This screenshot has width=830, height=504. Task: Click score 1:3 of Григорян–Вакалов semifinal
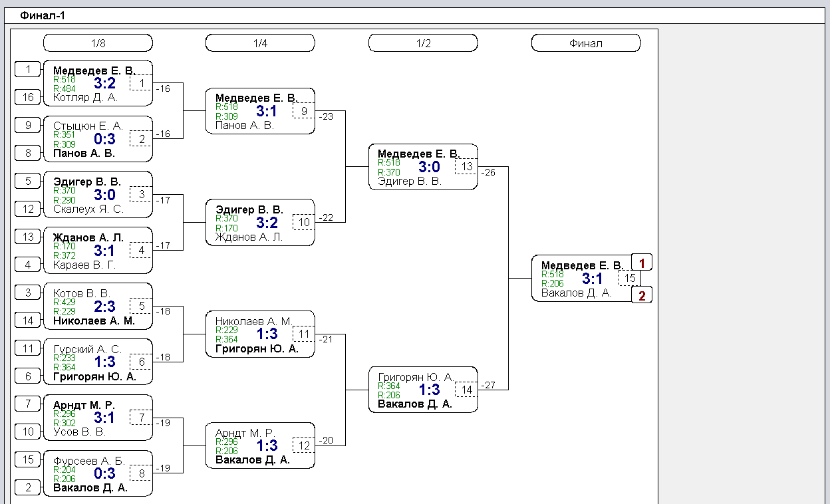click(429, 390)
